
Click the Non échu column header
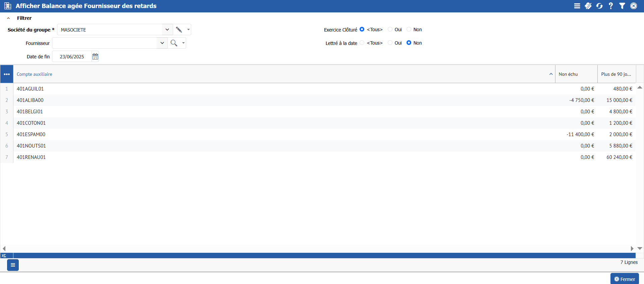[x=568, y=74]
